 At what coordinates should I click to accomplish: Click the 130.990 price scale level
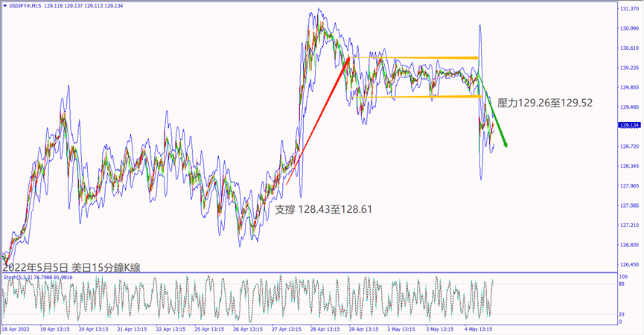click(630, 28)
